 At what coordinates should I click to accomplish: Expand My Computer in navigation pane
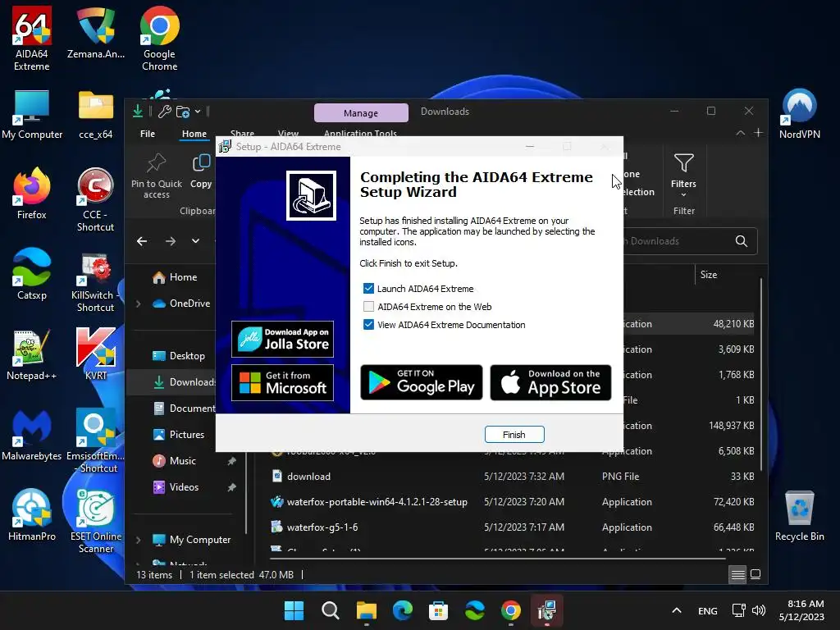(x=138, y=540)
